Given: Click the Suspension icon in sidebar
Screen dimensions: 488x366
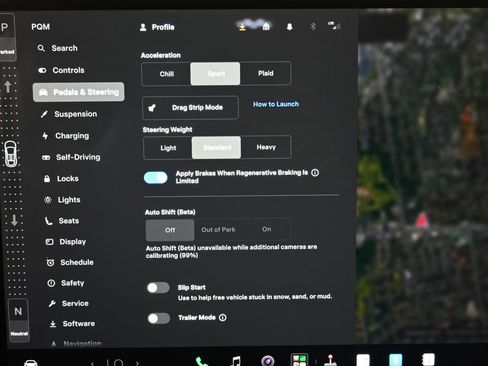Looking at the screenshot, I should tap(44, 114).
